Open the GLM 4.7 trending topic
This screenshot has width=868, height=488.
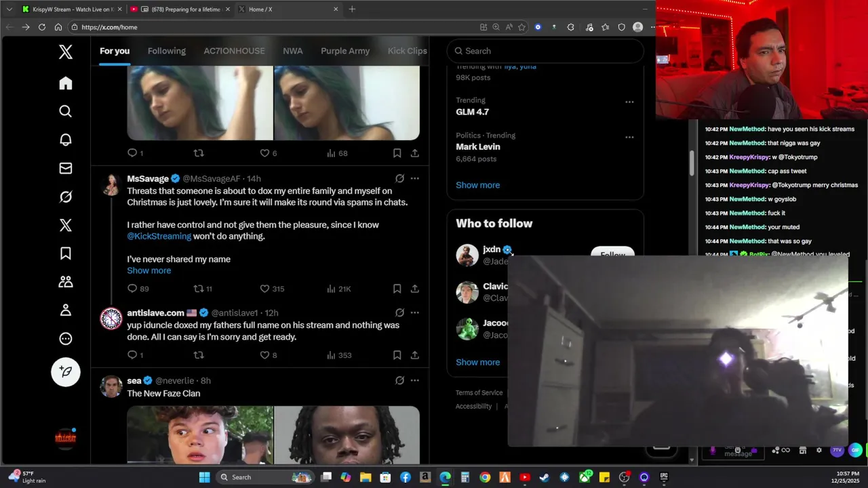click(472, 112)
